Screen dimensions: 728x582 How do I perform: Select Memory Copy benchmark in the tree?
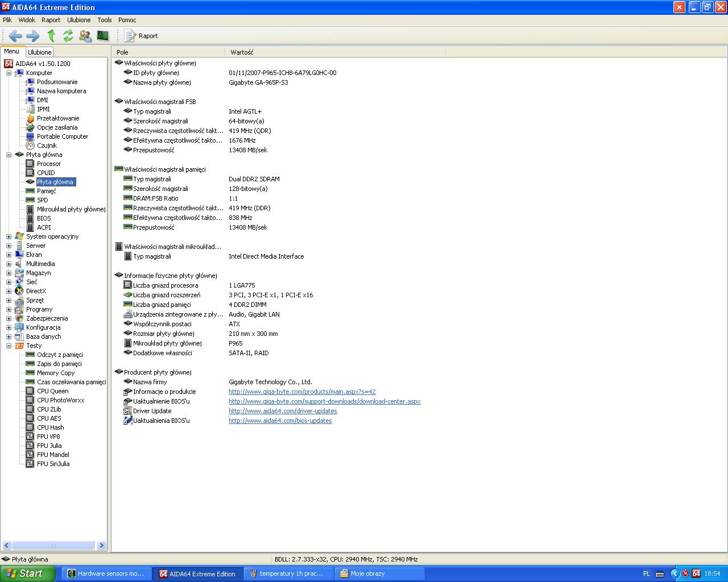[x=56, y=373]
